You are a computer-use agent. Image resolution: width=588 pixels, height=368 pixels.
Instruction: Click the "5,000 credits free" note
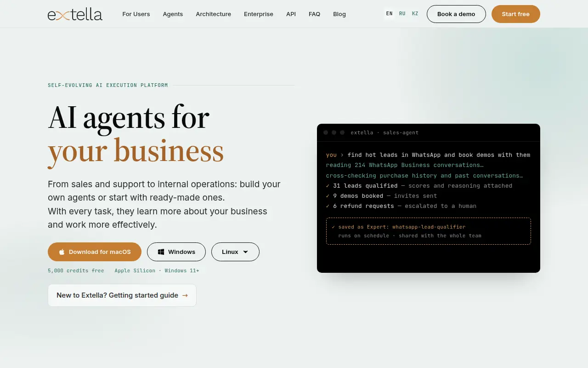[76, 270]
